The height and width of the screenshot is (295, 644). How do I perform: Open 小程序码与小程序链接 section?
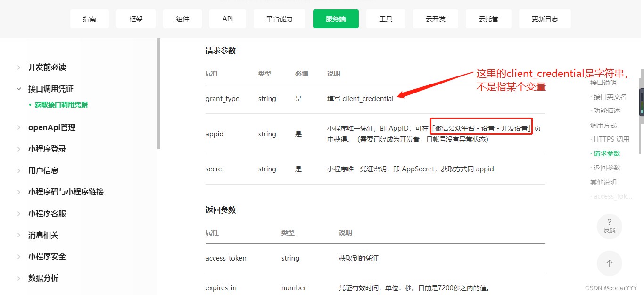(x=66, y=192)
